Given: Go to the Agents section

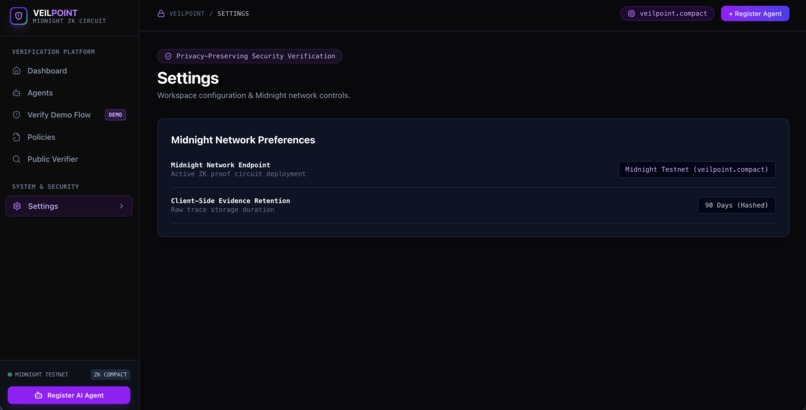Looking at the screenshot, I should 69,93.
